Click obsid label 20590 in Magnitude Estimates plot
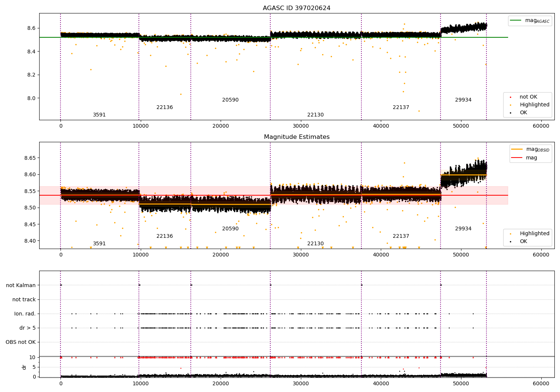This screenshot has width=560, height=392. 230,229
